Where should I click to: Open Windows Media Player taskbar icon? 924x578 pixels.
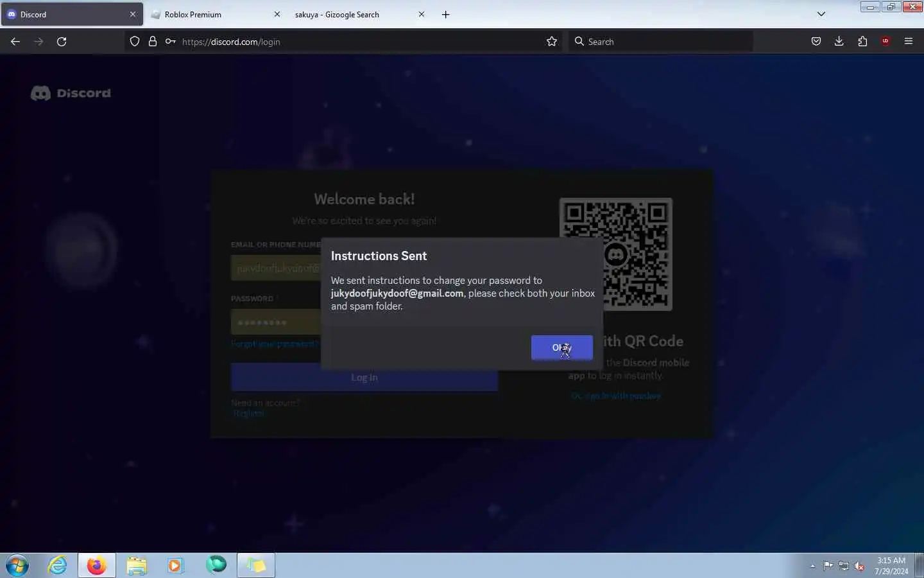[175, 566]
